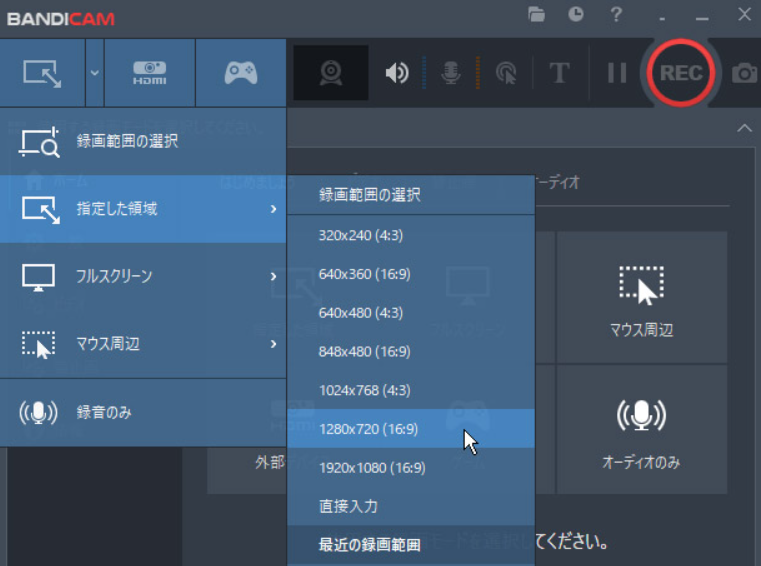The image size is (761, 566).
Task: Click the microphone icon beside 録音のみ
Action: [38, 413]
